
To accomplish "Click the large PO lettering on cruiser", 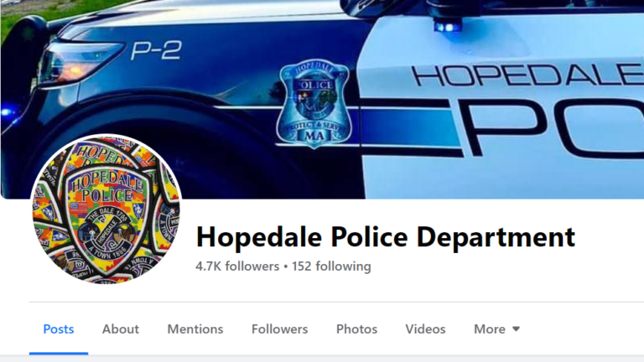I will point(550,127).
